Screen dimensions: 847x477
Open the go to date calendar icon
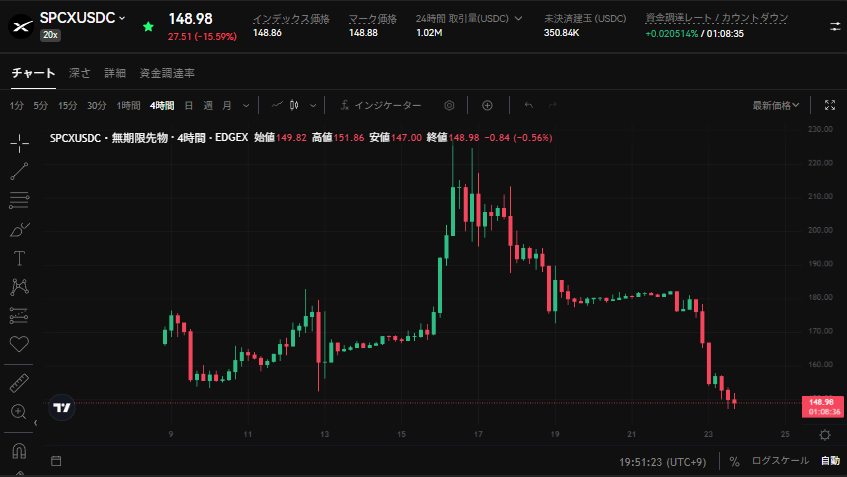point(56,461)
